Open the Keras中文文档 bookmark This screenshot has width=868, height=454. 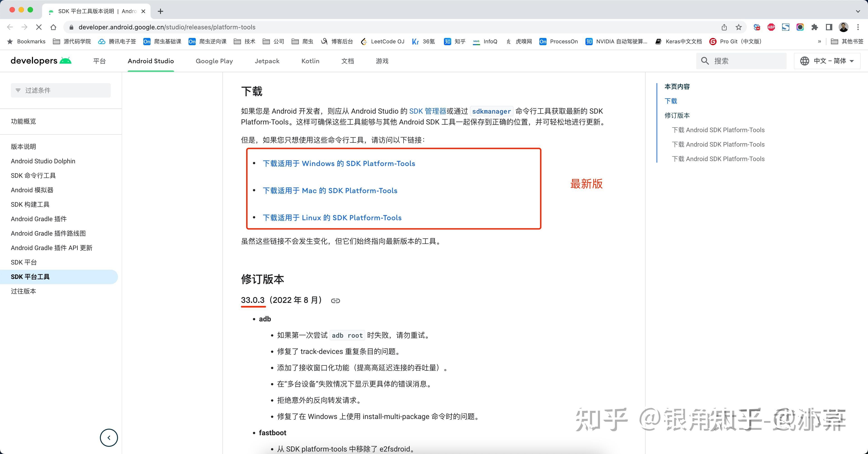679,41
